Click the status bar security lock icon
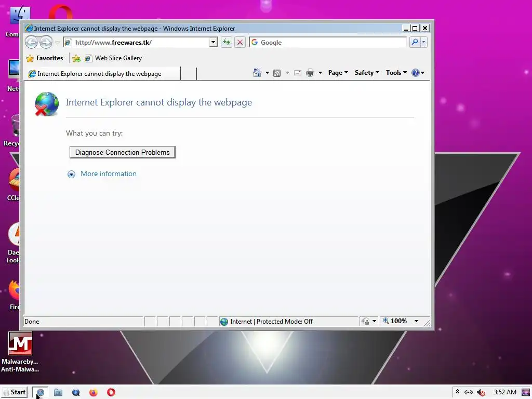The height and width of the screenshot is (399, 532). pos(365,321)
